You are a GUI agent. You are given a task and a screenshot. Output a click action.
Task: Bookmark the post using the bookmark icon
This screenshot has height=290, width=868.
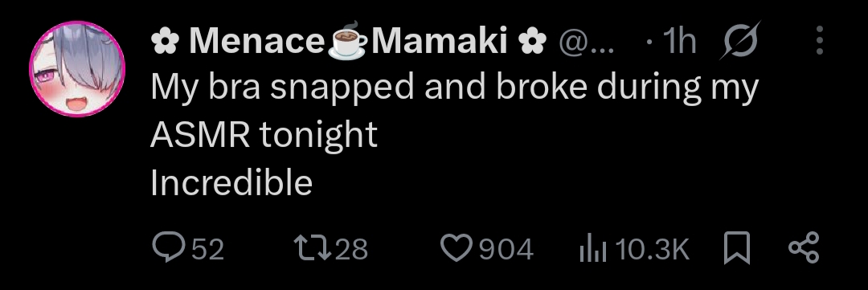coord(737,248)
